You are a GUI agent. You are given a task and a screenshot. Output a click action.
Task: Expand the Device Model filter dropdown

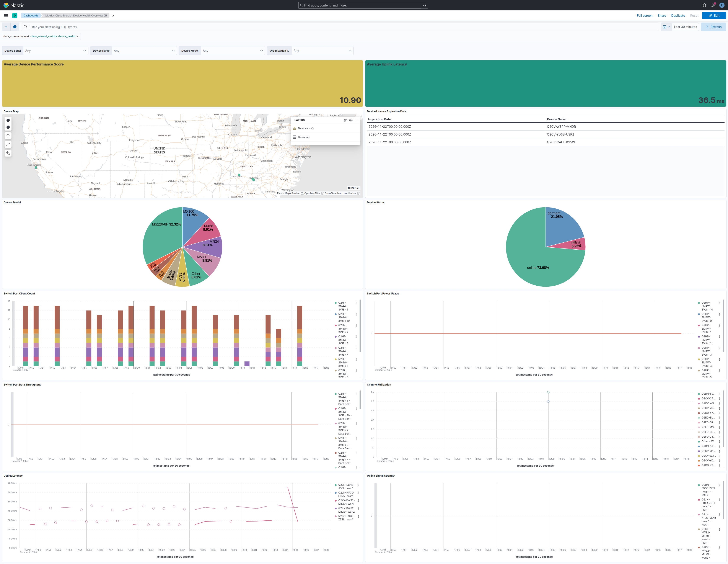232,51
